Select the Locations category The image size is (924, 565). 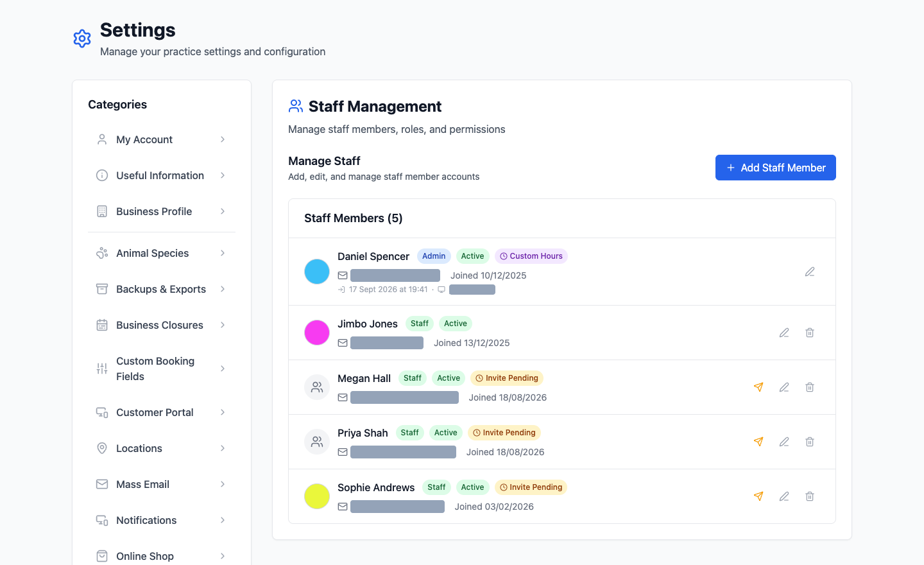coord(162,448)
